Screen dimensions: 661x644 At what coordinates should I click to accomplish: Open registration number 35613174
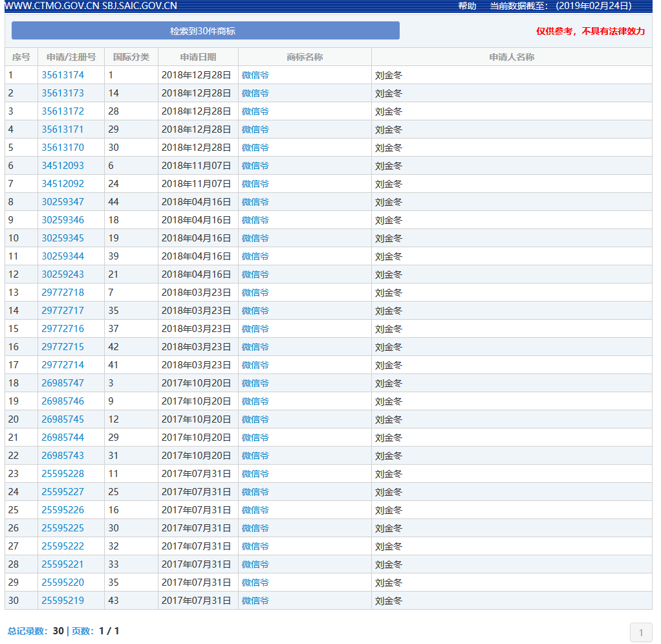(x=63, y=75)
